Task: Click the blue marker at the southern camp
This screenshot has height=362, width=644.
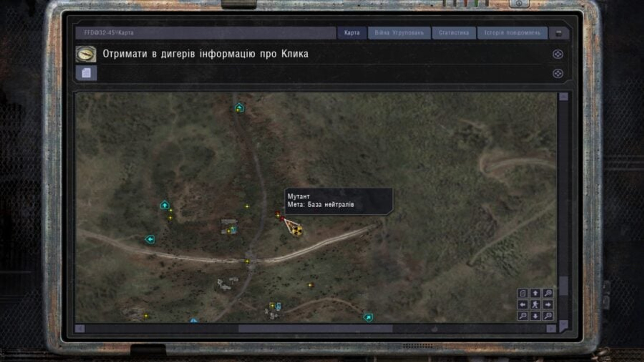Action: [x=278, y=306]
